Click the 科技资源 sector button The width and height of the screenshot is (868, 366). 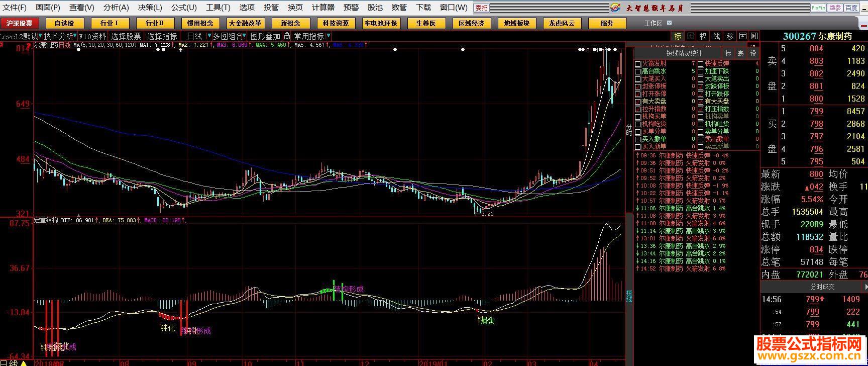336,23
